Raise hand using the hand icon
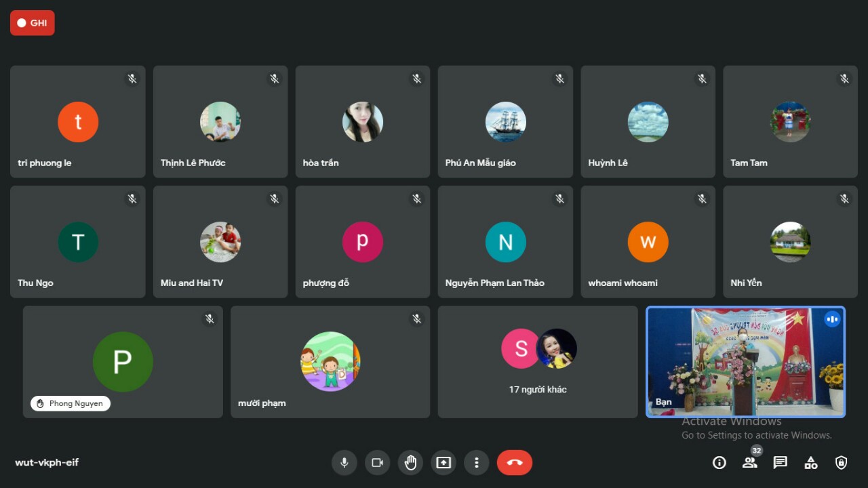 pos(410,463)
